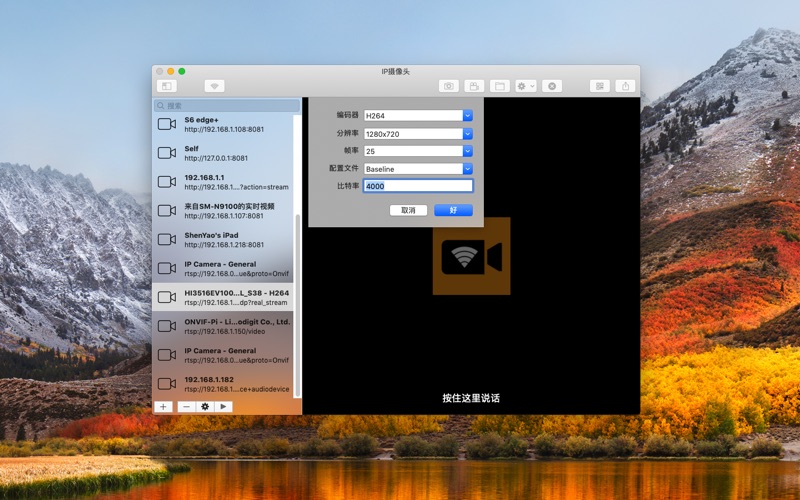Screen dimensions: 800x500
Task: Click the stop (X) circle toolbar icon
Action: tap(551, 86)
